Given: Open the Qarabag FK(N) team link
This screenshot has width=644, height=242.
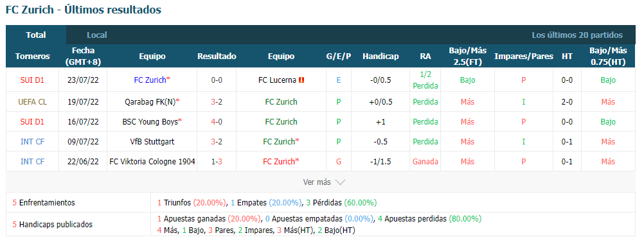Looking at the screenshot, I should pos(152,101).
